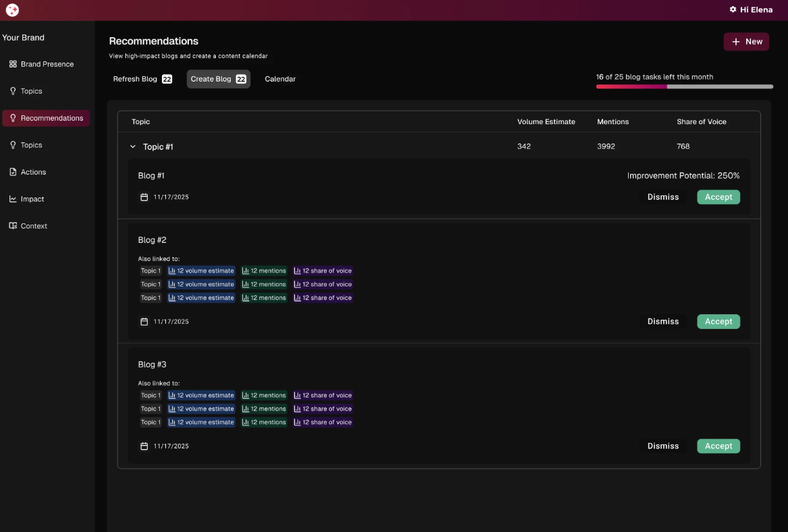Collapse Topic #1 using its chevron
788x532 pixels.
[133, 146]
